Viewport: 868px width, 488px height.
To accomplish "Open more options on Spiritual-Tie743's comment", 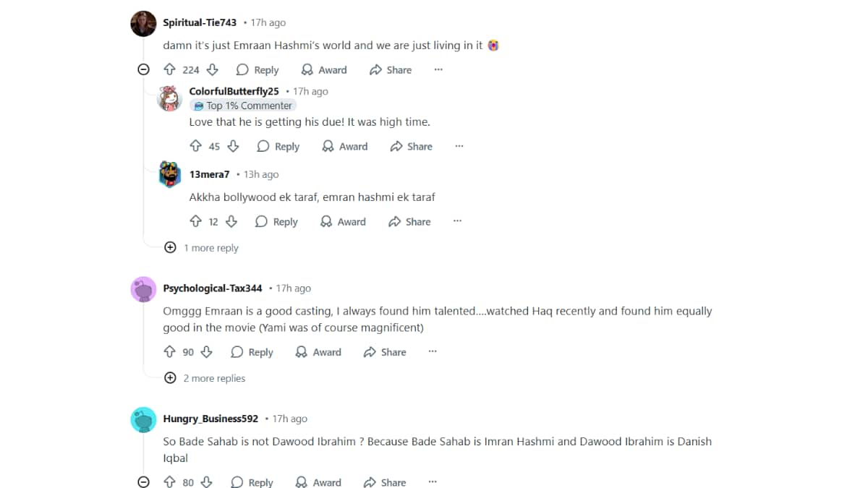I will tap(438, 69).
